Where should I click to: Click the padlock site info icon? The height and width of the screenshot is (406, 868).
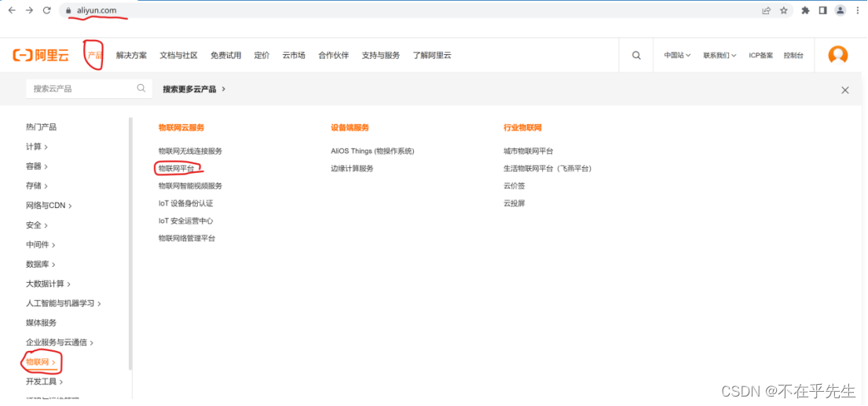pyautogui.click(x=68, y=10)
